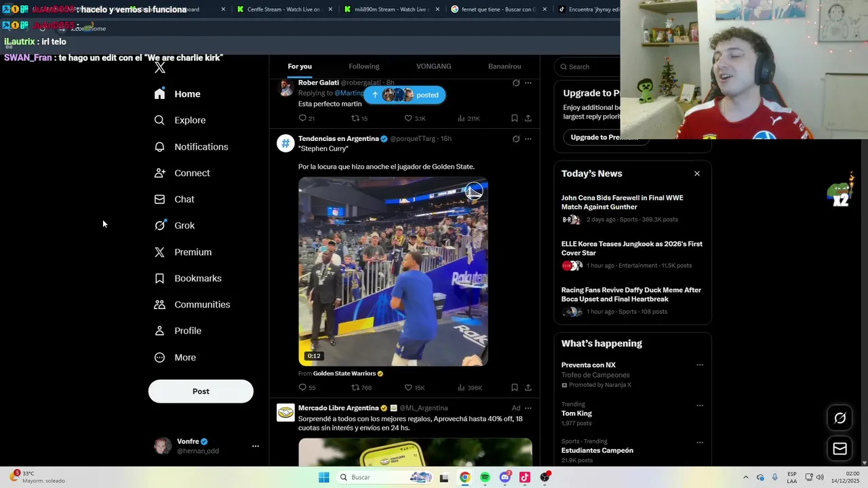868x488 pixels.
Task: Open the floating Grok button
Action: 840,418
